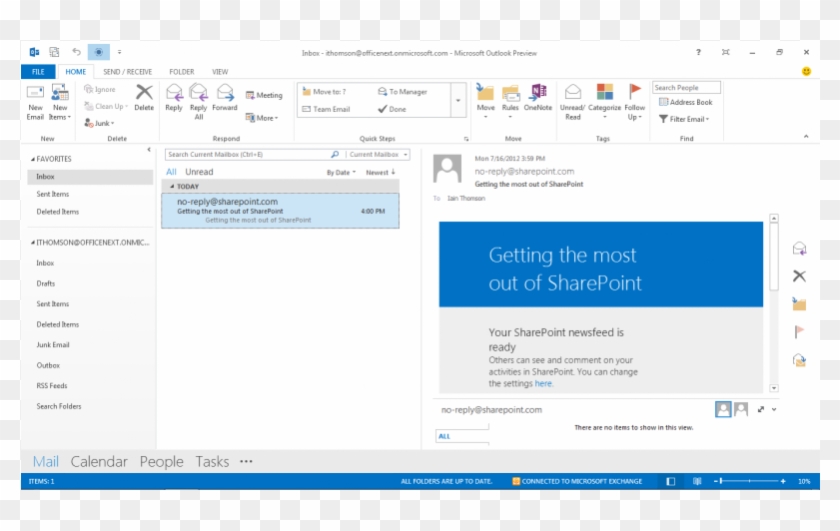Screen dimensions: 840x531
Task: Switch to the SEND / RECEIVE tab
Action: pos(128,71)
